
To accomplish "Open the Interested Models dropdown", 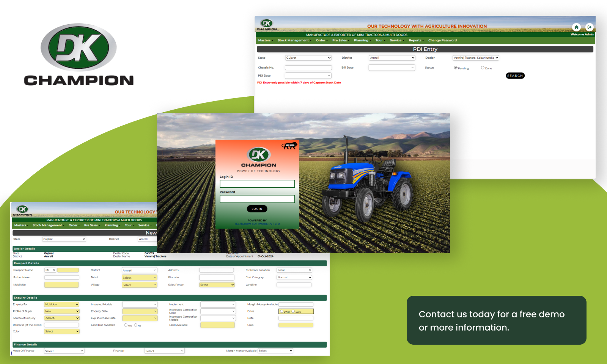I will click(x=140, y=304).
